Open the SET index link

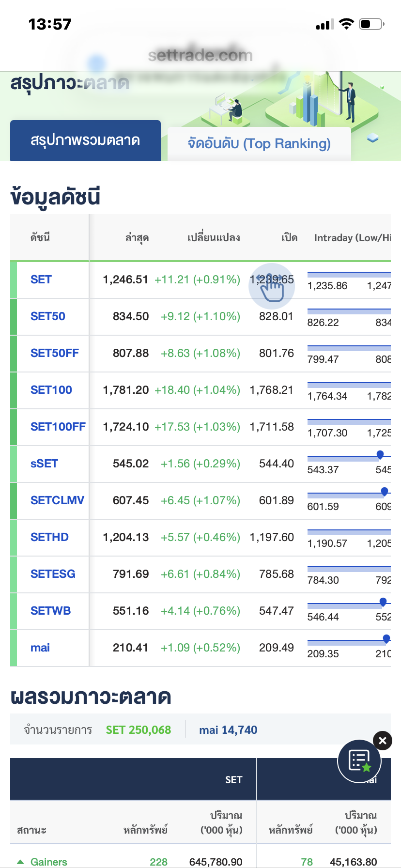point(41,279)
